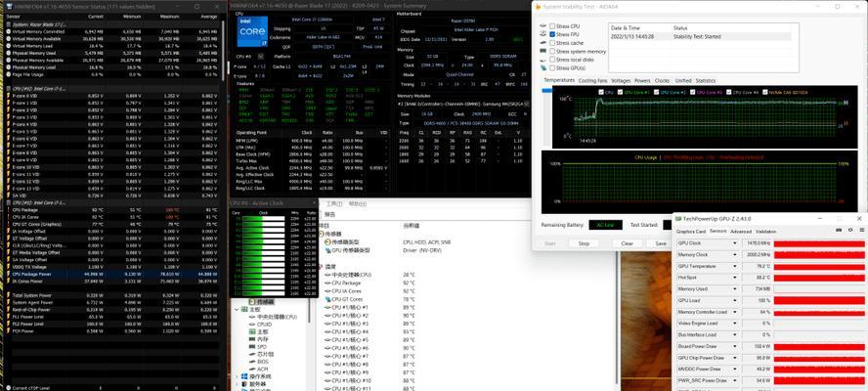Expand the 操作系统 tree node
The width and height of the screenshot is (868, 391).
pyautogui.click(x=237, y=376)
